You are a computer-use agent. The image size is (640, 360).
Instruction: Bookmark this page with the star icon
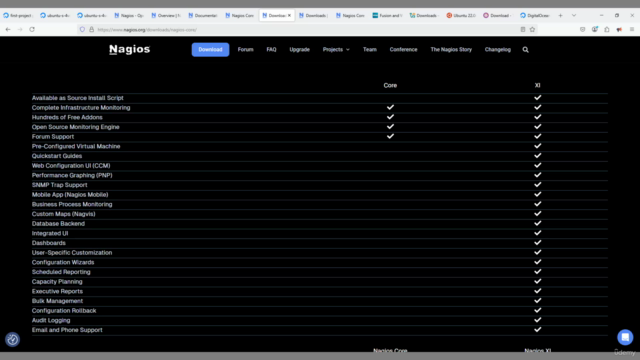(x=532, y=29)
